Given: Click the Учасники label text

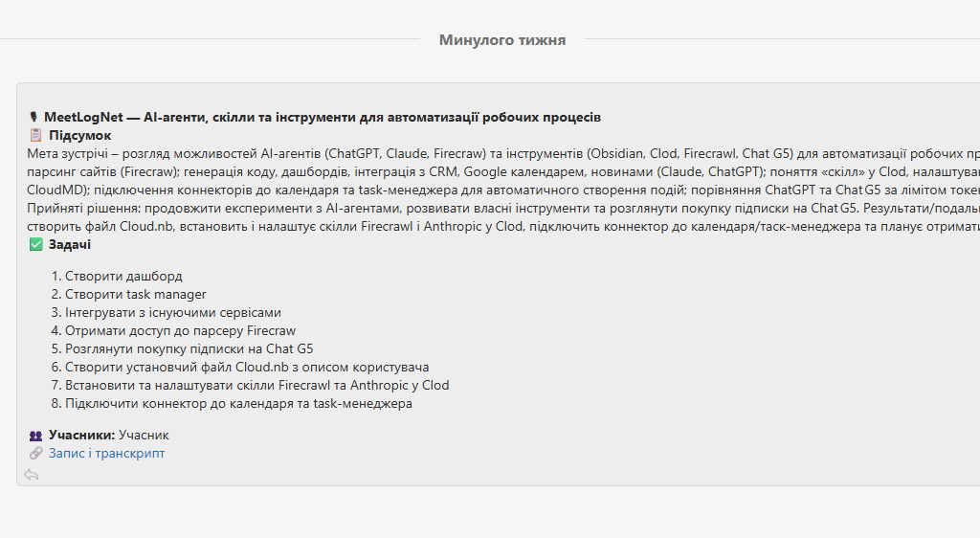Looking at the screenshot, I should pos(82,435).
